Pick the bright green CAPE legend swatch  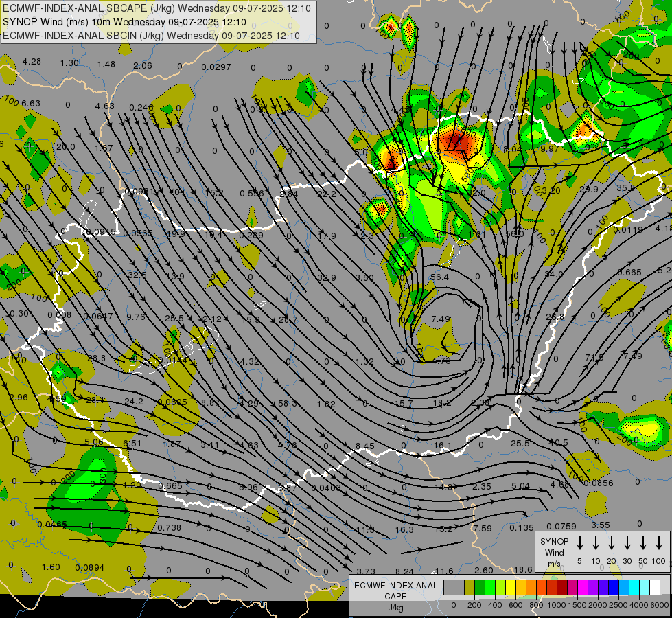coord(490,588)
